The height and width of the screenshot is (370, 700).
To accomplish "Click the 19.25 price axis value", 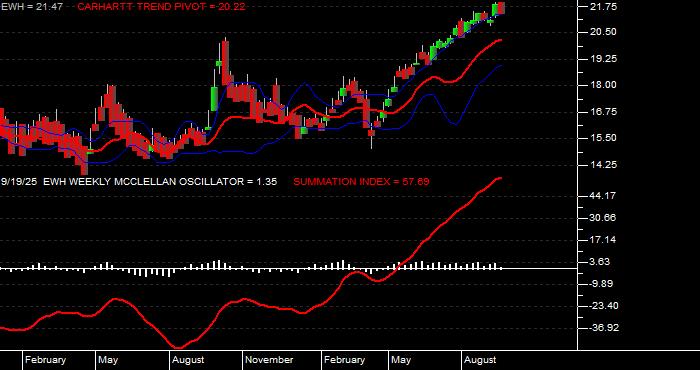I will (604, 59).
